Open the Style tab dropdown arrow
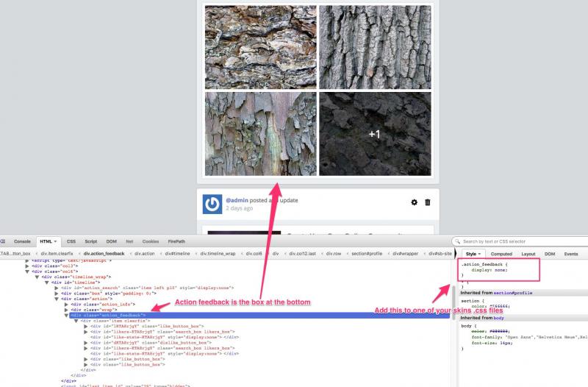Screen dimensions: 588x387 (480, 253)
